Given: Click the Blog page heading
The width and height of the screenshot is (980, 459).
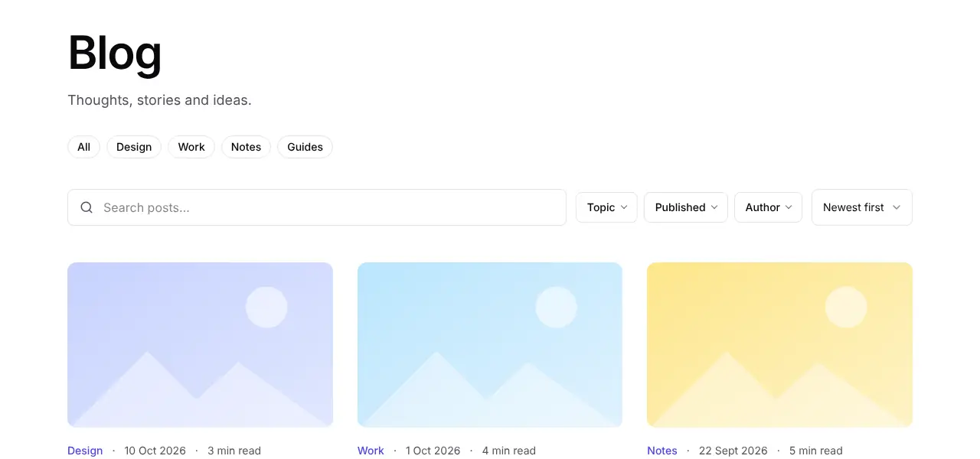Looking at the screenshot, I should click(115, 53).
